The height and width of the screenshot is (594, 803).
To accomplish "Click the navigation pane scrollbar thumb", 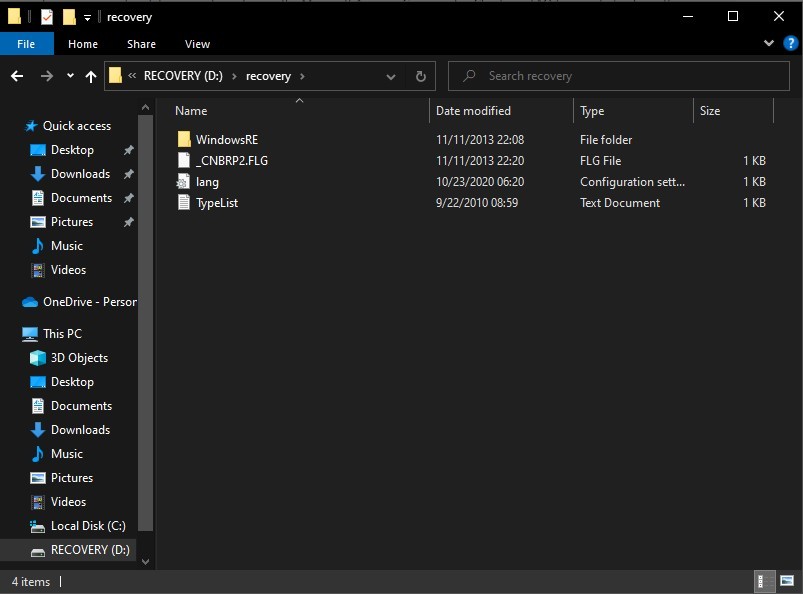I will click(145, 323).
